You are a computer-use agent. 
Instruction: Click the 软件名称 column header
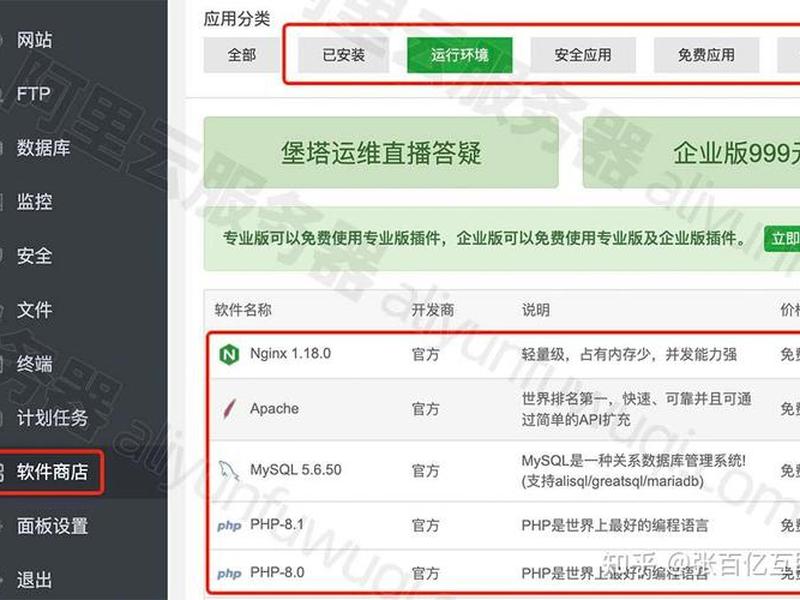click(x=243, y=310)
